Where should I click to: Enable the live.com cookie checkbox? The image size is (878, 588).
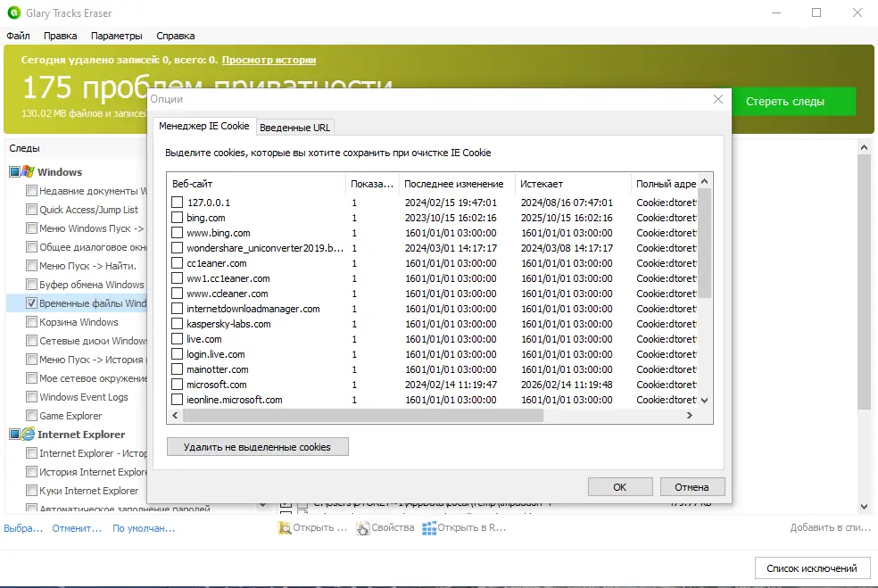click(177, 339)
